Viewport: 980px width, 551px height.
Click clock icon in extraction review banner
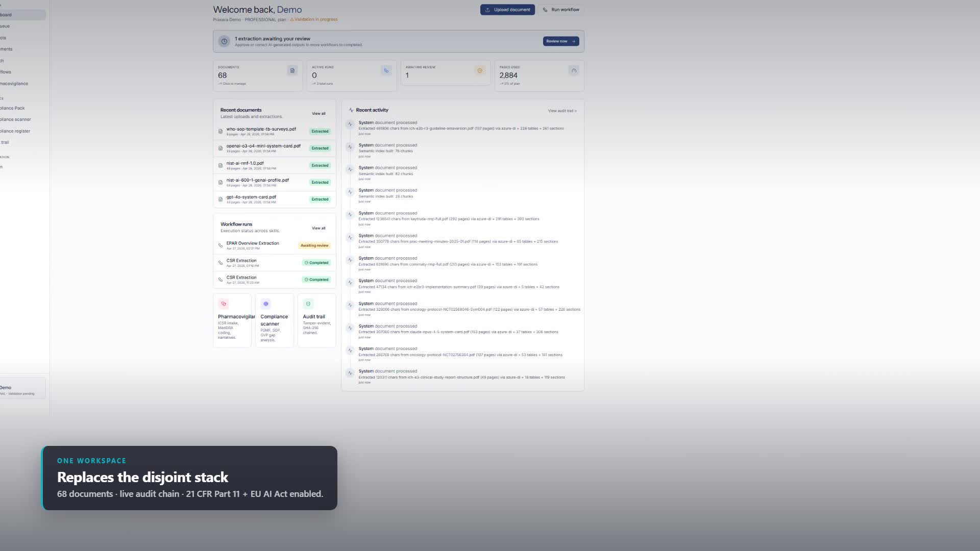tap(224, 41)
